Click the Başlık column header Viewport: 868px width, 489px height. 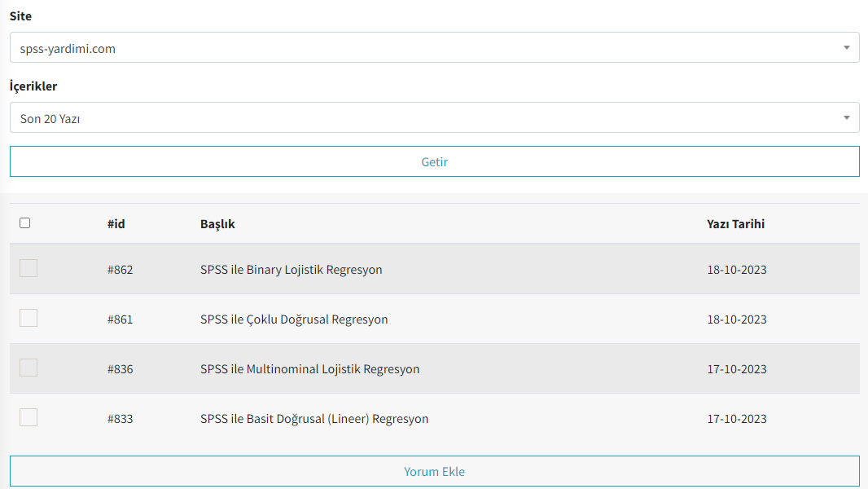[217, 224]
